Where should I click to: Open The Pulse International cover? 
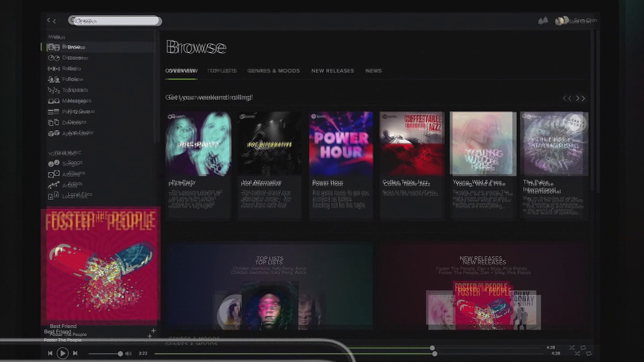(x=554, y=144)
